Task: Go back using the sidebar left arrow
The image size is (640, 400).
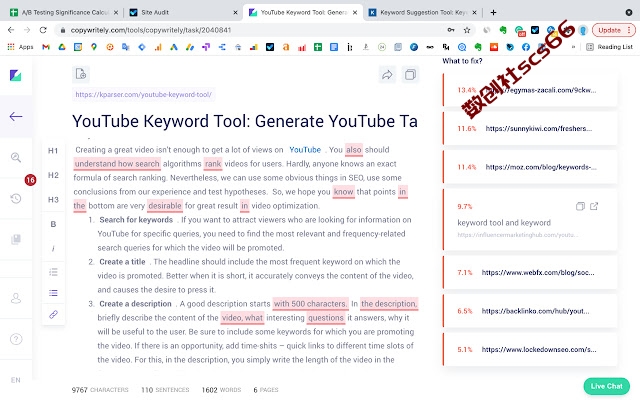Action: click(x=16, y=117)
